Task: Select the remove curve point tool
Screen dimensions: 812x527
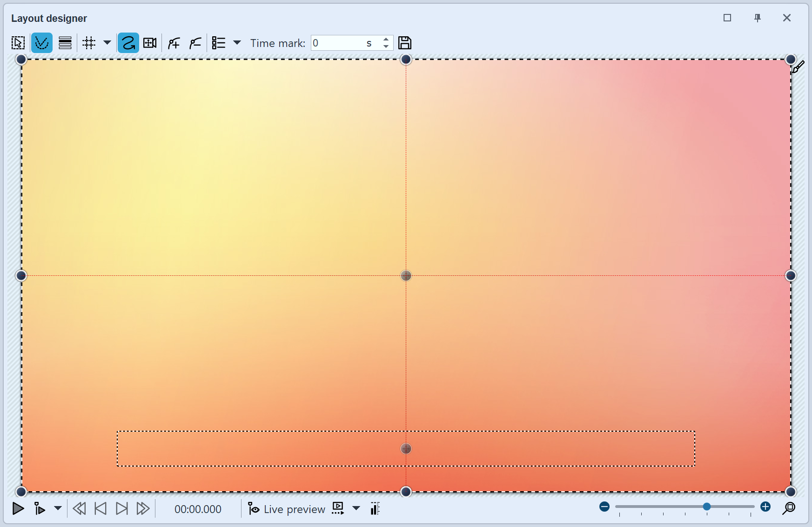Action: click(x=195, y=43)
